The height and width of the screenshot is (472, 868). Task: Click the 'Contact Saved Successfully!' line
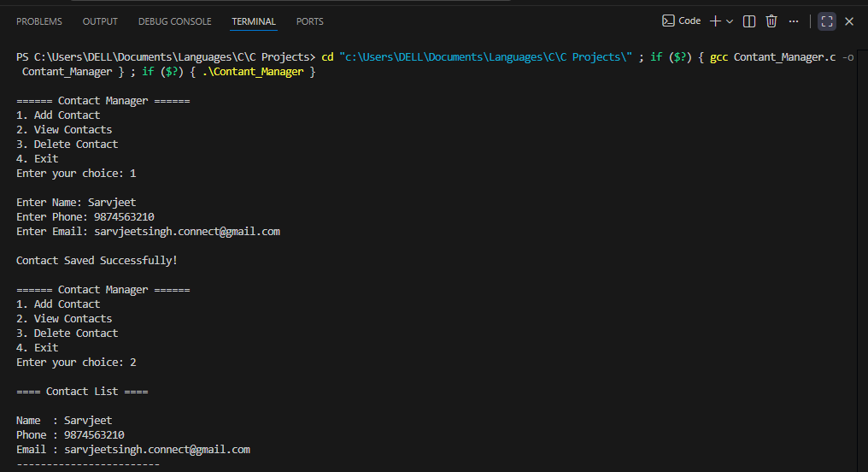point(97,261)
